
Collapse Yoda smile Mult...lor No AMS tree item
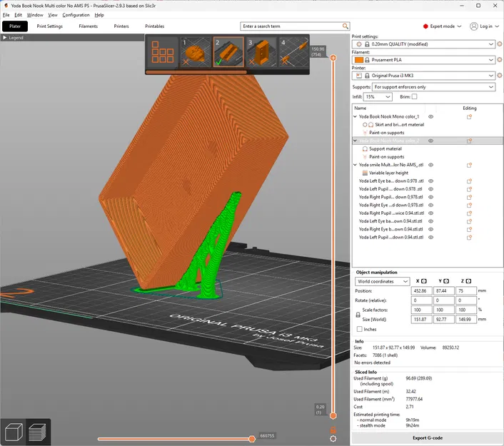point(356,165)
